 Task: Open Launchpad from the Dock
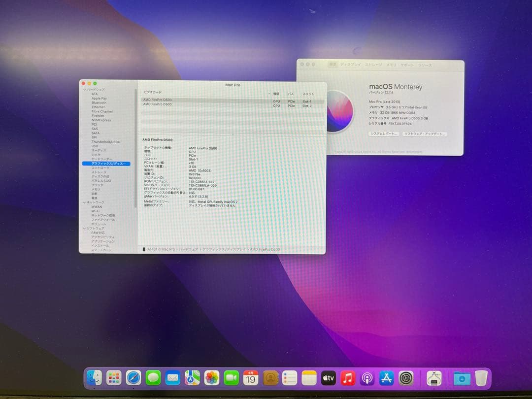pos(114,378)
